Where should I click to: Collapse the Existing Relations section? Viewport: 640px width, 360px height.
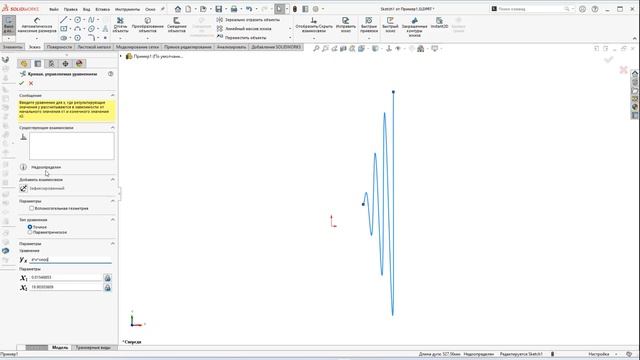coord(112,128)
